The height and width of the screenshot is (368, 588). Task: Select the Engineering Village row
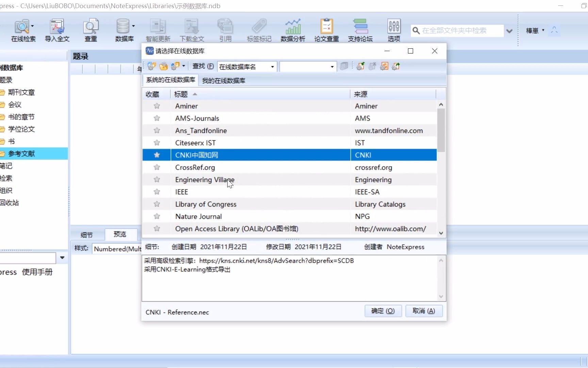coord(290,180)
